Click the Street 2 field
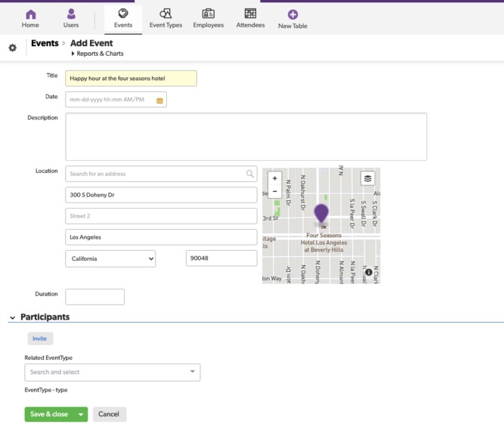Screen dimensions: 504x433 click(161, 216)
